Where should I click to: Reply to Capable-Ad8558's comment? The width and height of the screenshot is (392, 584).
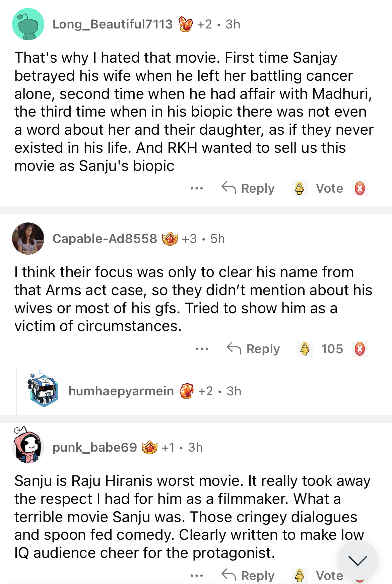tap(254, 349)
